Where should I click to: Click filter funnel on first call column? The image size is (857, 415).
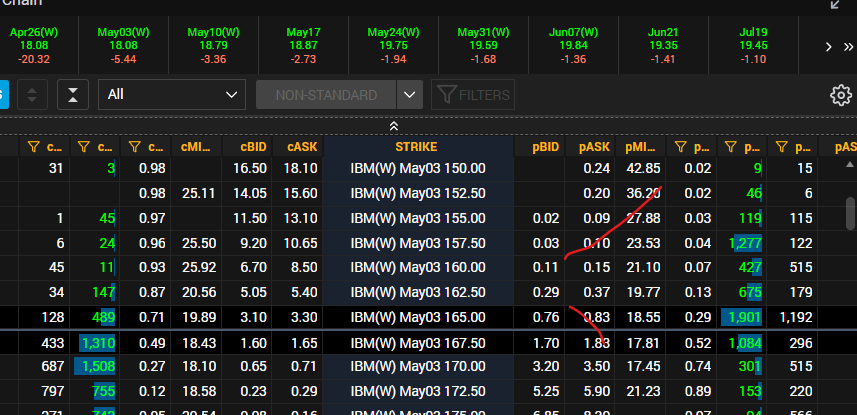(x=34, y=147)
